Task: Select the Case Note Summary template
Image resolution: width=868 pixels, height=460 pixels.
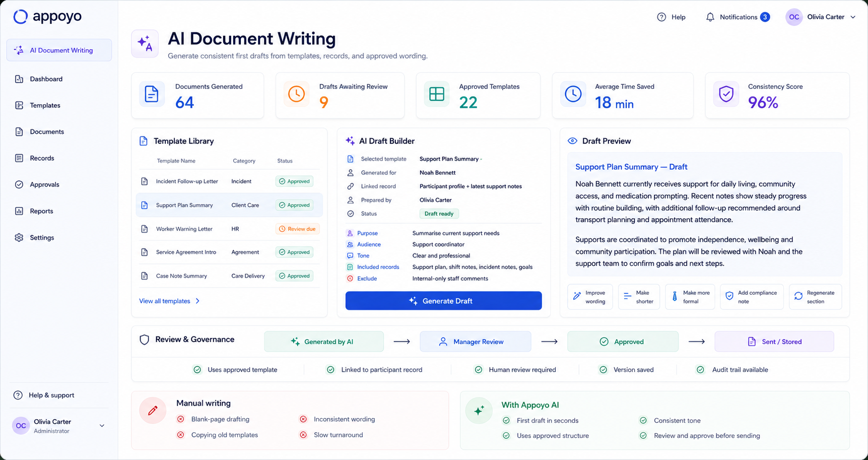Action: click(229, 276)
